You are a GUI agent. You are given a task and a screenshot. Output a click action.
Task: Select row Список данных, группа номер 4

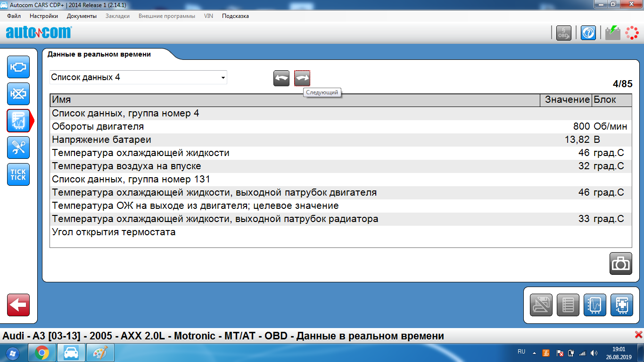(x=341, y=113)
